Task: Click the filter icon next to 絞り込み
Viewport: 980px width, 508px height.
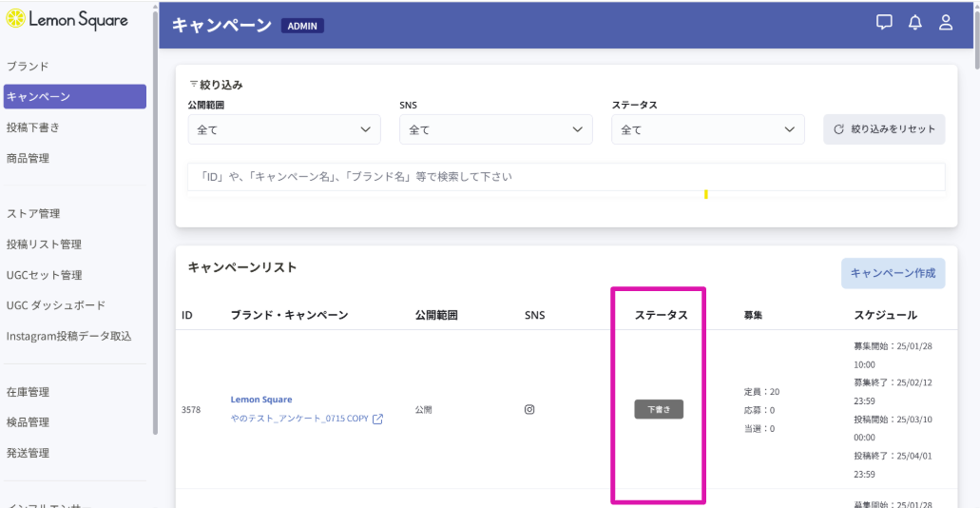Action: tap(193, 84)
